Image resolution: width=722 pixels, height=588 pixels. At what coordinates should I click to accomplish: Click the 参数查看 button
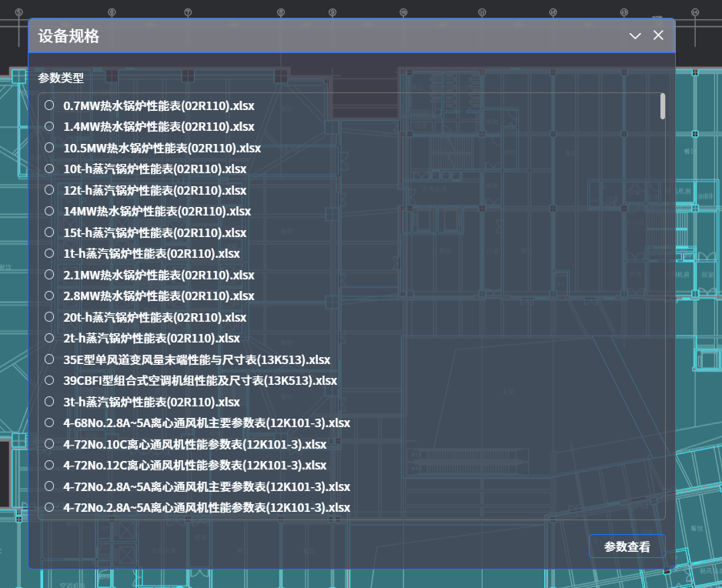click(x=627, y=546)
